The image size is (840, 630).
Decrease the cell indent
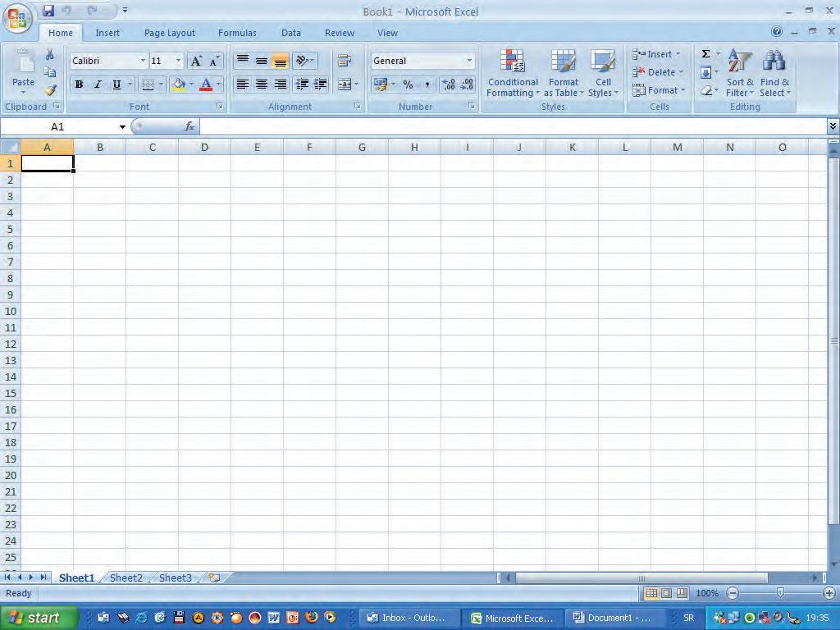tap(302, 84)
